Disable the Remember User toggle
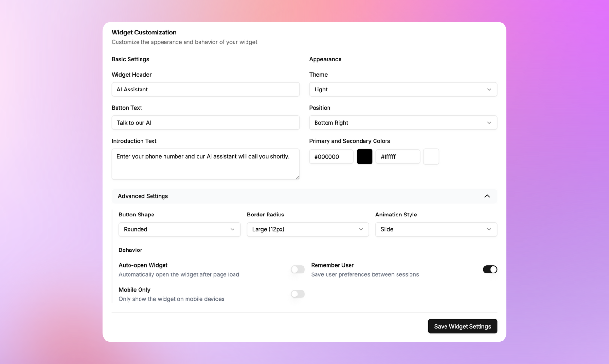Screen dimensions: 609x364 (490, 270)
